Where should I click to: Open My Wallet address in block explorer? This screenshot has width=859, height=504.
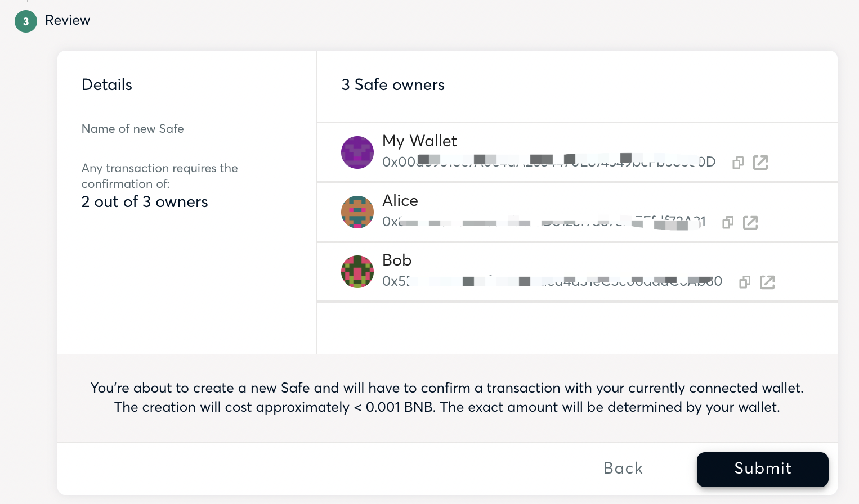coord(760,163)
